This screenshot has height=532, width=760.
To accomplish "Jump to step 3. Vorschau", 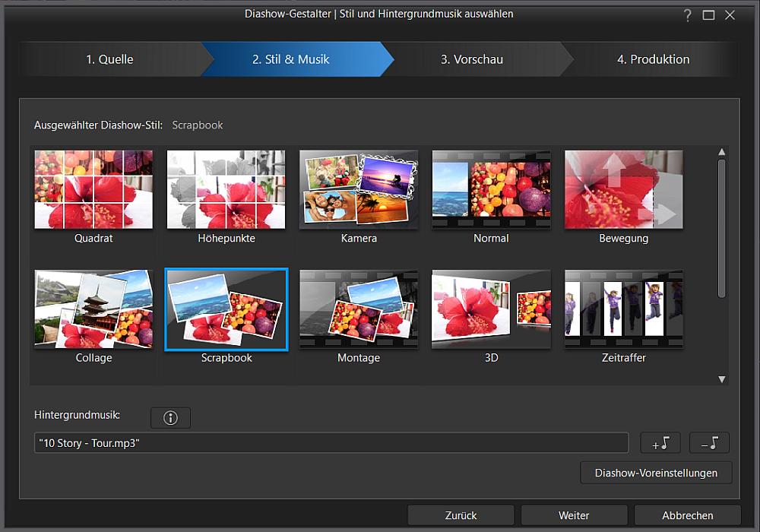I will click(471, 59).
